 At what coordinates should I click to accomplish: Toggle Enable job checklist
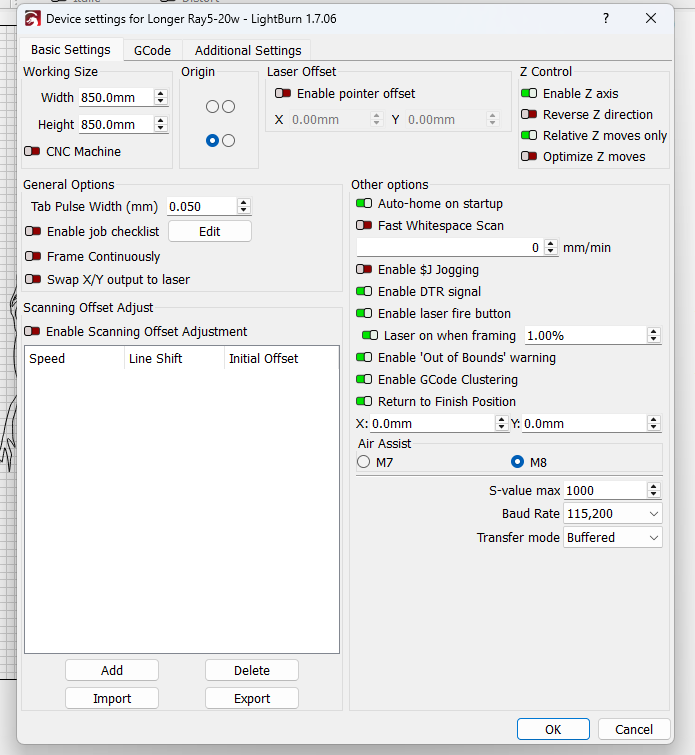click(33, 231)
